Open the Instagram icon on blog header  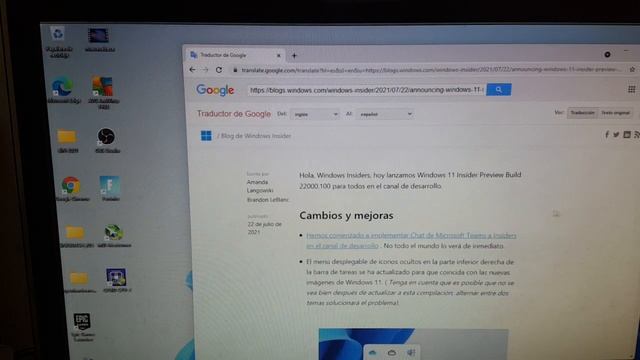(627, 134)
